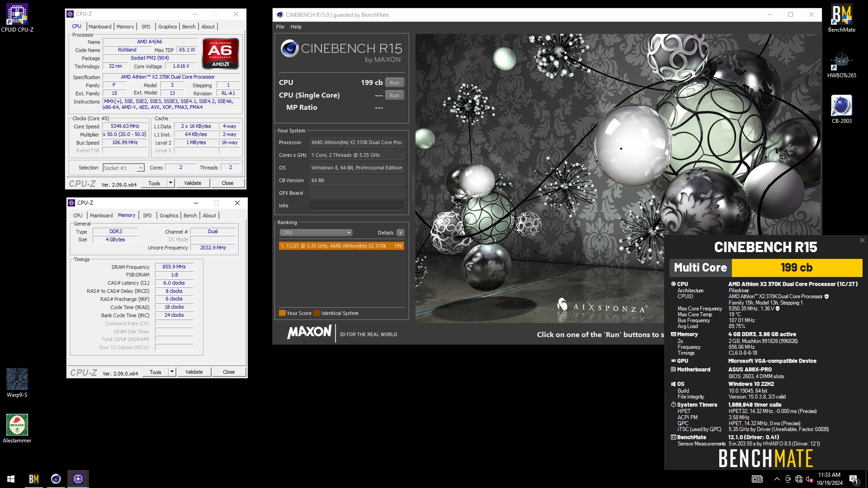Viewport: 868px width, 488px height.
Task: Click the Info field in Your System
Action: click(356, 206)
